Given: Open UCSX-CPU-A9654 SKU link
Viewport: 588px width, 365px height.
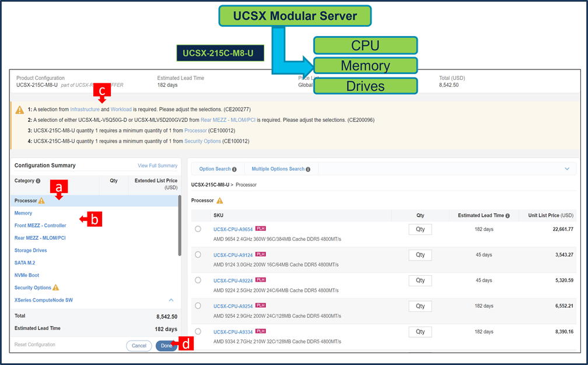Looking at the screenshot, I should (x=233, y=229).
